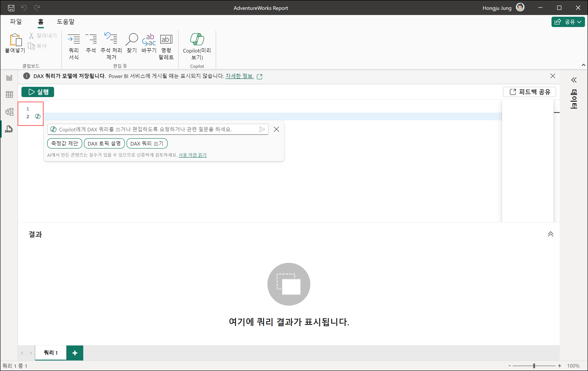Open the 파일 menu tab
This screenshot has width=588, height=371.
click(16, 22)
